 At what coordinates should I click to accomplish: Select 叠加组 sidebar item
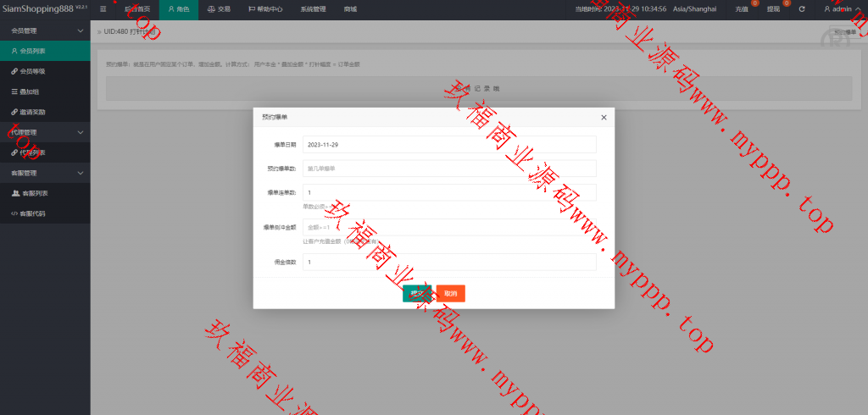tap(30, 91)
